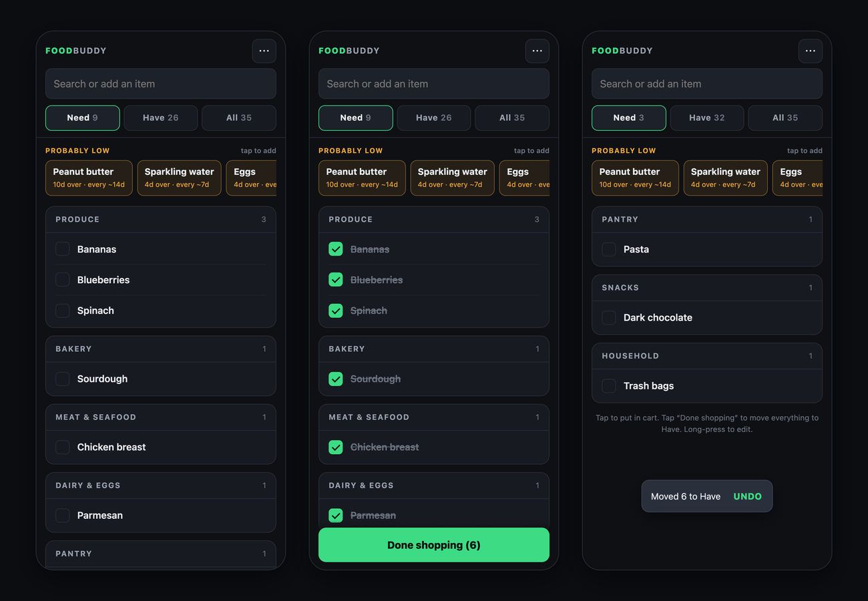Add the Eggs suggestion in the right phone
This screenshot has height=601, width=868.
coord(798,178)
